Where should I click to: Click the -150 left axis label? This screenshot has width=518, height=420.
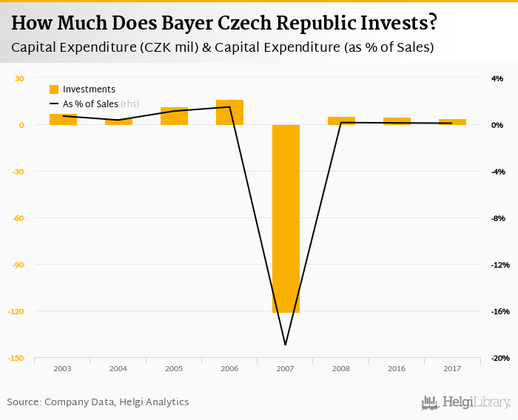tap(16, 358)
